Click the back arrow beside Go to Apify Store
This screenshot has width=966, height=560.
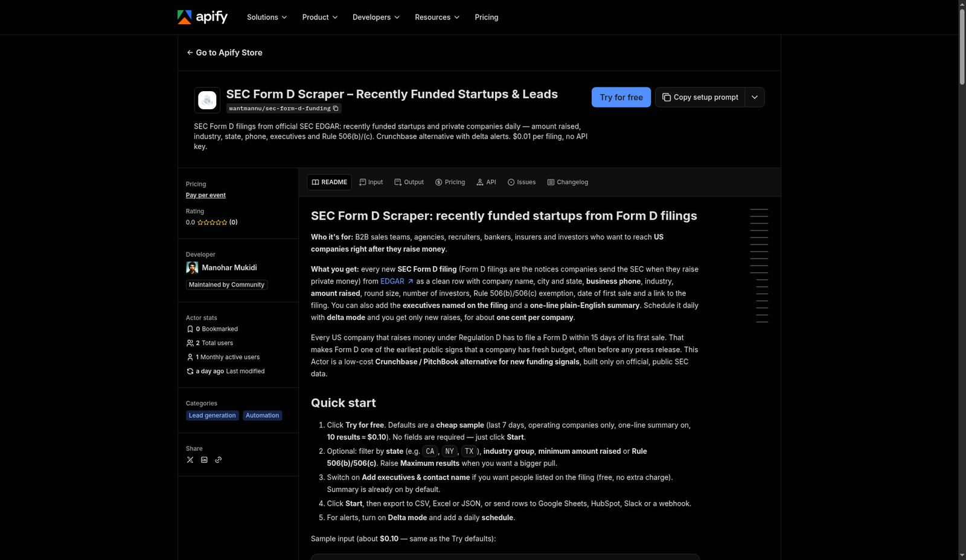190,52
